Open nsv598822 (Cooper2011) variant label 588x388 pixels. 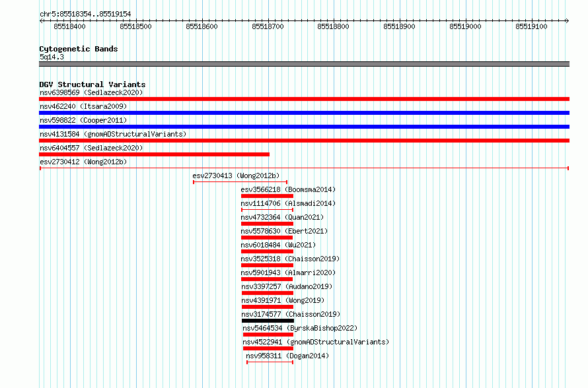tap(83, 120)
